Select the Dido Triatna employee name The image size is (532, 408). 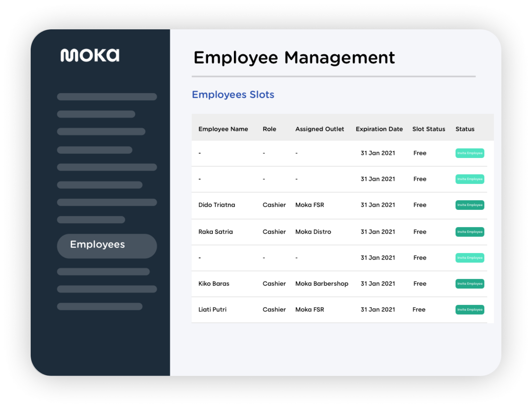click(x=217, y=205)
